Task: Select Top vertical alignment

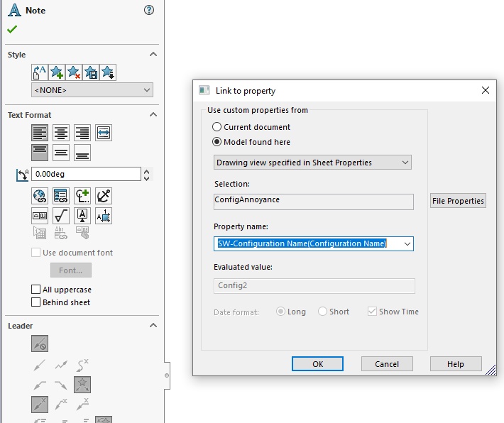Action: tap(40, 153)
